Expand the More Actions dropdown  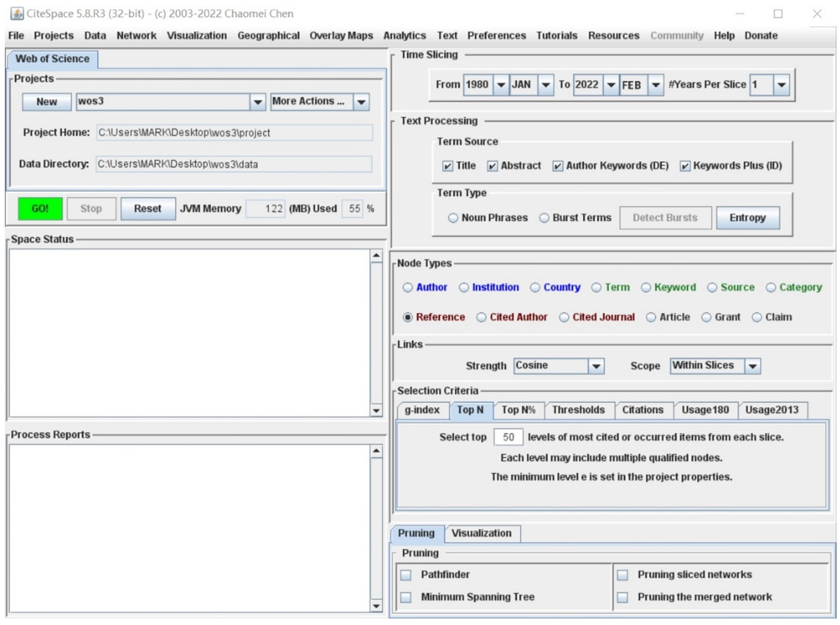point(361,102)
